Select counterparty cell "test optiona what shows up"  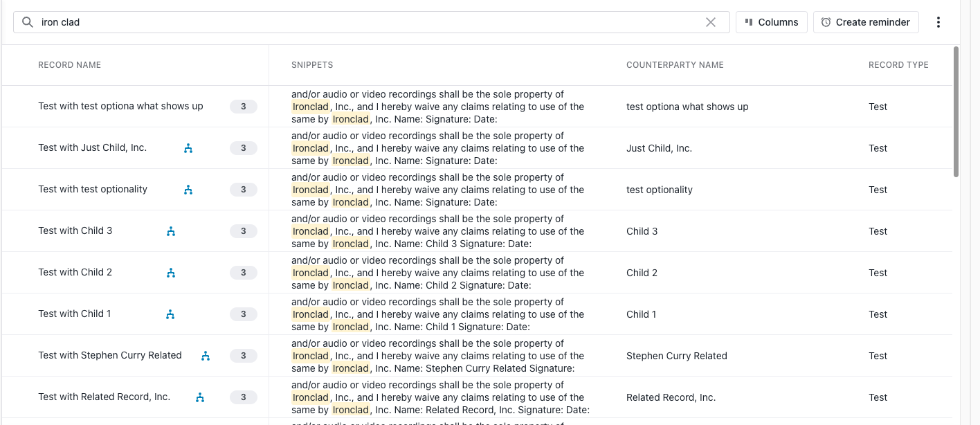pos(687,107)
